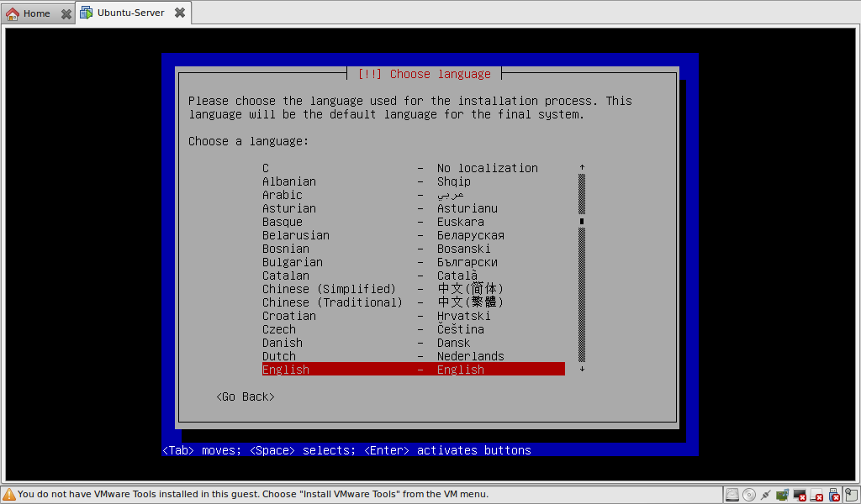Click the 'Čeština' native name

click(461, 329)
